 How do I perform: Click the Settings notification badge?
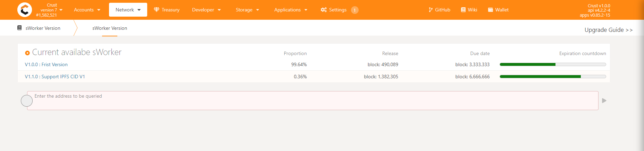[354, 10]
